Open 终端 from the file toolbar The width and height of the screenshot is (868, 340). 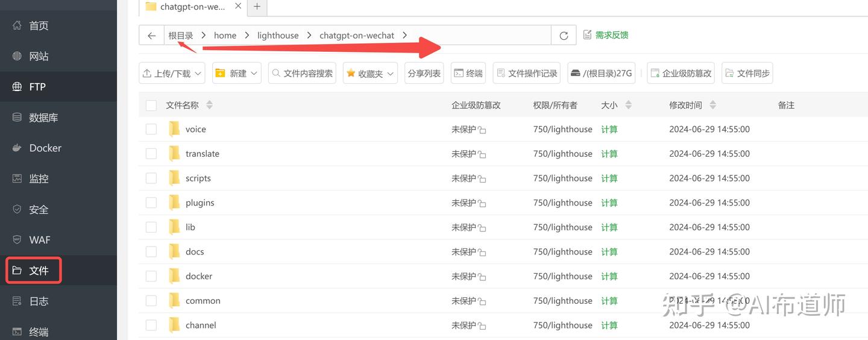click(468, 73)
